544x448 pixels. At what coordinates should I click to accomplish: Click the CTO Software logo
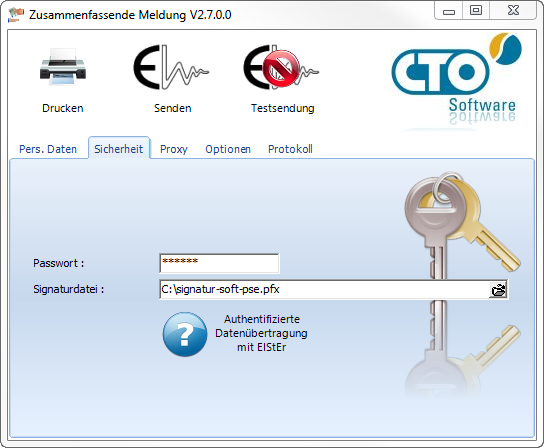(x=457, y=79)
